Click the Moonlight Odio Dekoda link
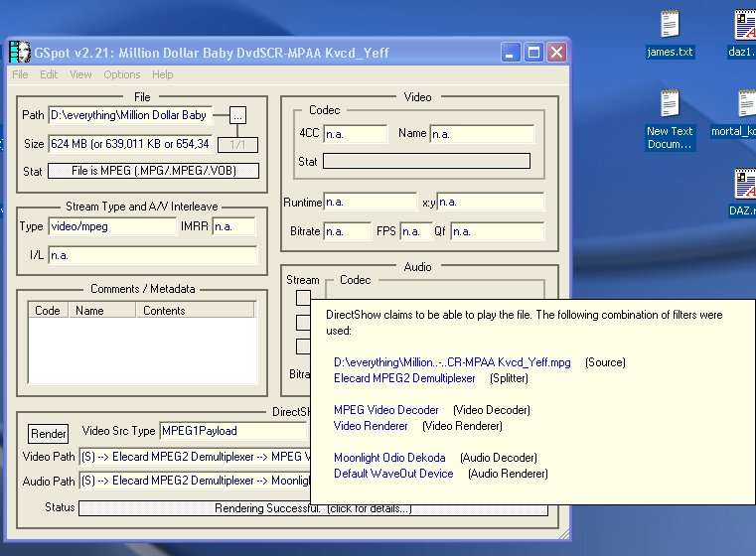 tap(389, 458)
